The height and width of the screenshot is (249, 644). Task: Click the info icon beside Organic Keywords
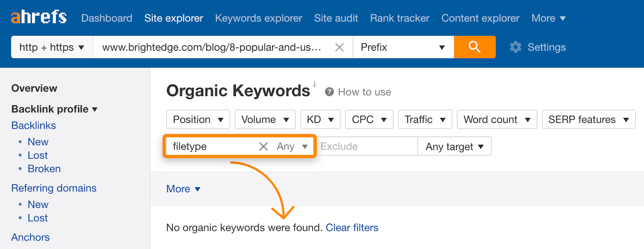coord(314,84)
